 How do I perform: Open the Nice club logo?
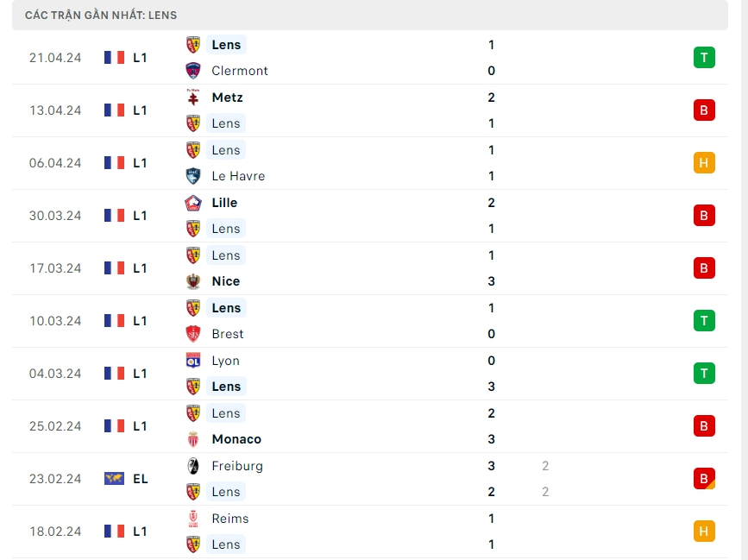point(193,281)
